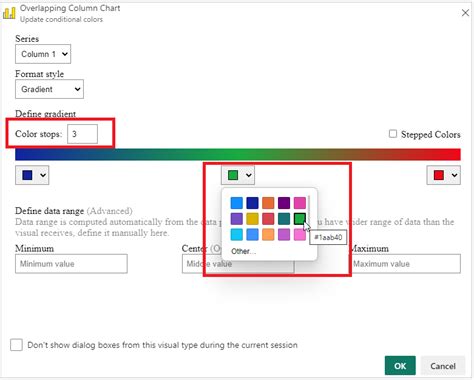
Task: Click the blue-to-red gradient preview bar
Action: point(238,154)
